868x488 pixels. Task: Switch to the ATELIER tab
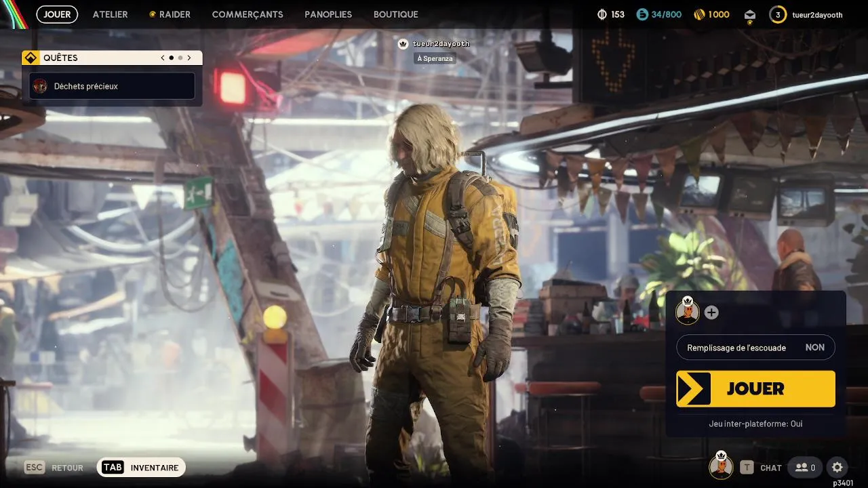[111, 14]
